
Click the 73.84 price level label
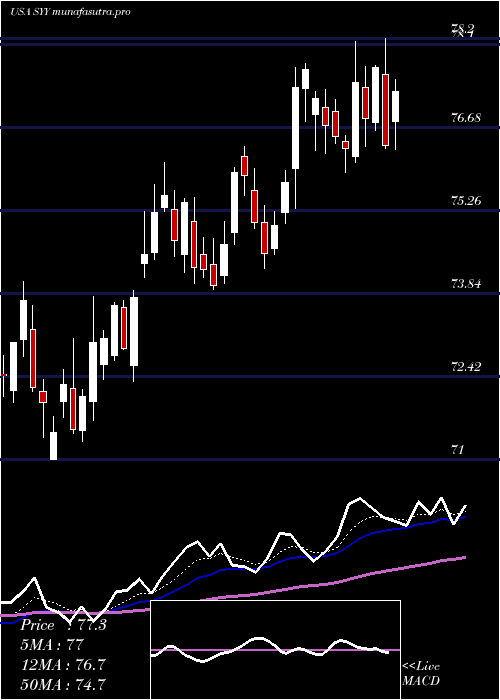pyautogui.click(x=466, y=283)
